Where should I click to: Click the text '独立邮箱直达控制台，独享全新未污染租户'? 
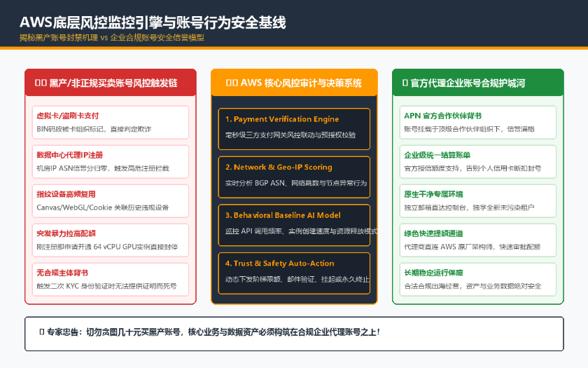(469, 207)
